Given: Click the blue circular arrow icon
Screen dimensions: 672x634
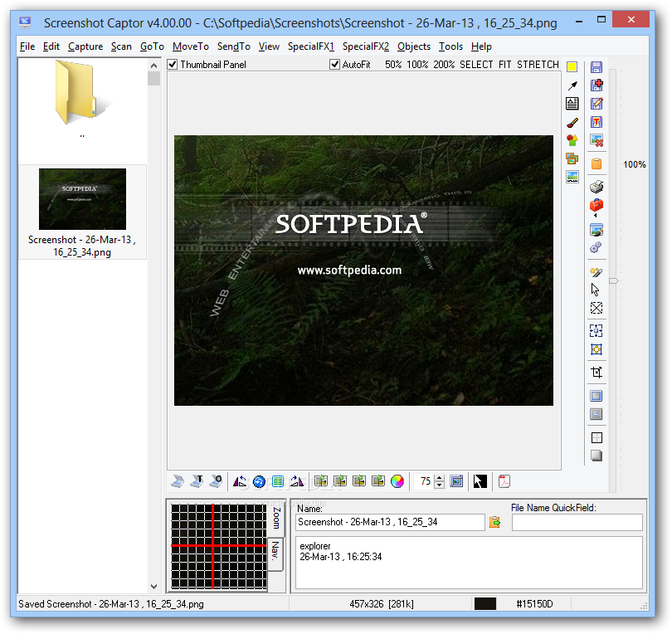Looking at the screenshot, I should point(259,482).
